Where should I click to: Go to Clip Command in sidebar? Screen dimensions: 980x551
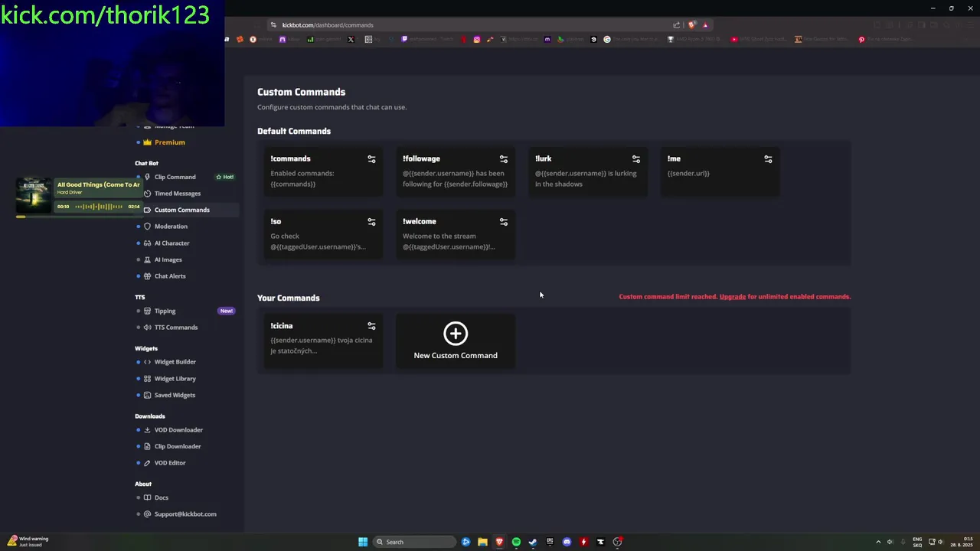(175, 177)
